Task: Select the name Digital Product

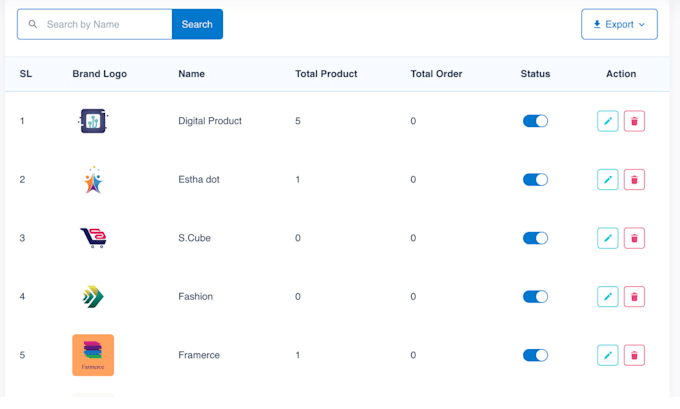Action: click(210, 121)
